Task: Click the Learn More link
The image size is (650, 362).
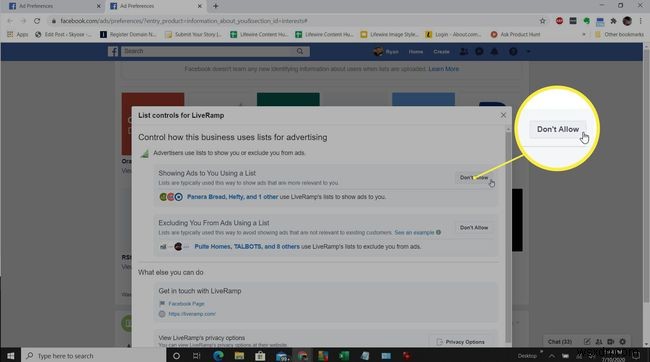Action: click(x=444, y=69)
